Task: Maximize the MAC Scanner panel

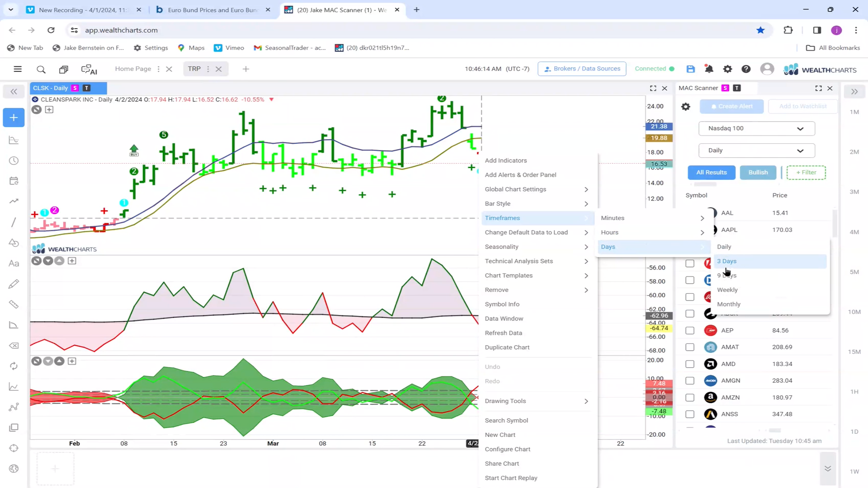Action: (818, 88)
